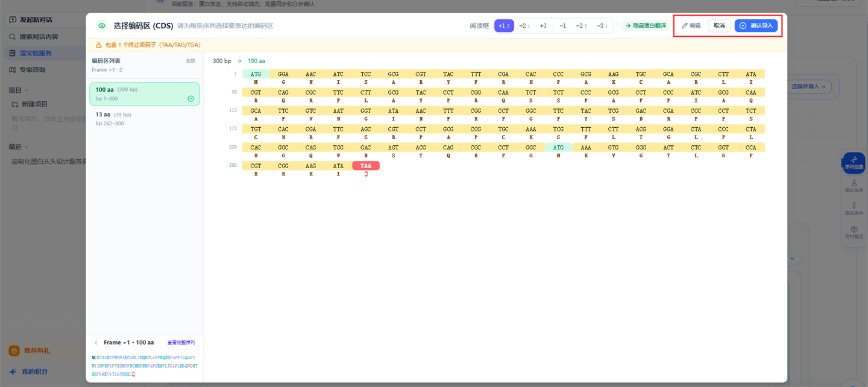Collapse the 项目 section in the sidebar
This screenshot has height=387, width=868.
coord(27,90)
